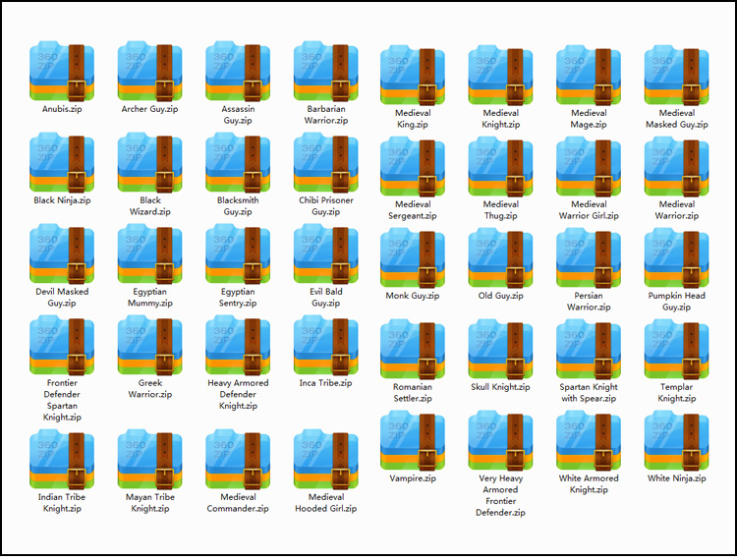This screenshot has height=560, width=737.
Task: Click the 'Inca Tribe.zip' file name
Action: click(x=325, y=383)
